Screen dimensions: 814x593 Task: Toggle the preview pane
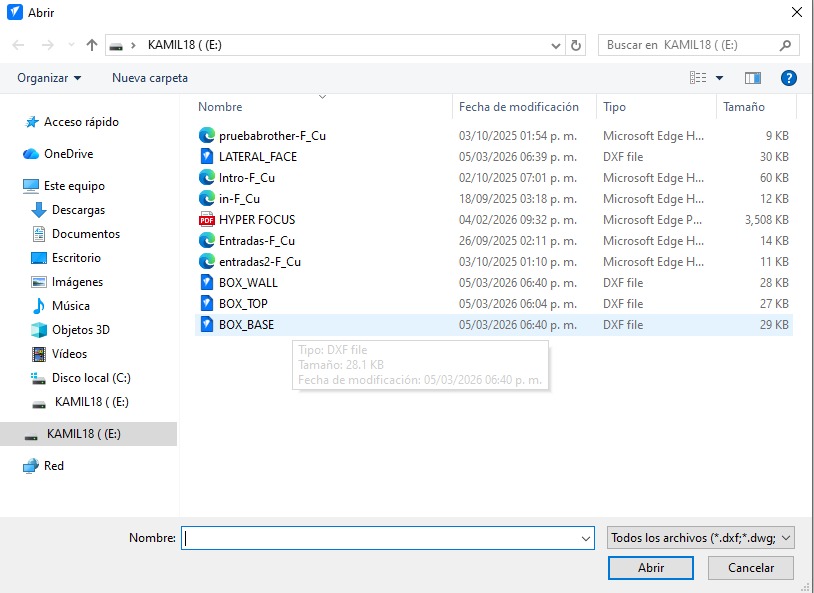coord(753,78)
